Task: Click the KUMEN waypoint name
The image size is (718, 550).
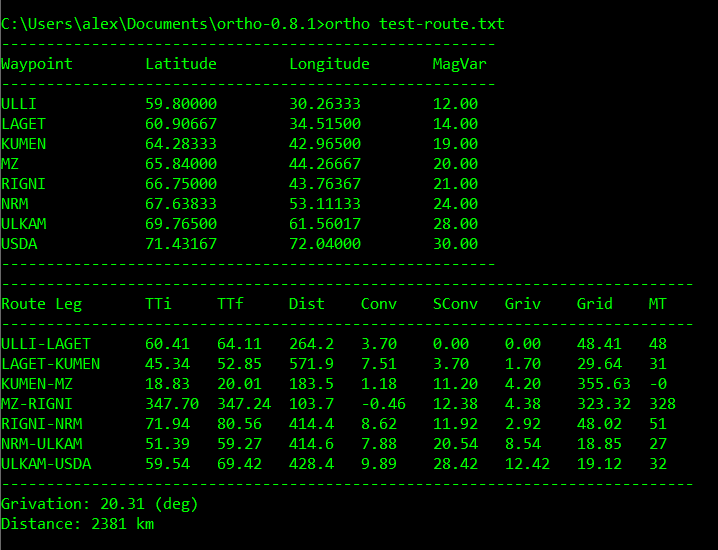Action: pos(23,144)
